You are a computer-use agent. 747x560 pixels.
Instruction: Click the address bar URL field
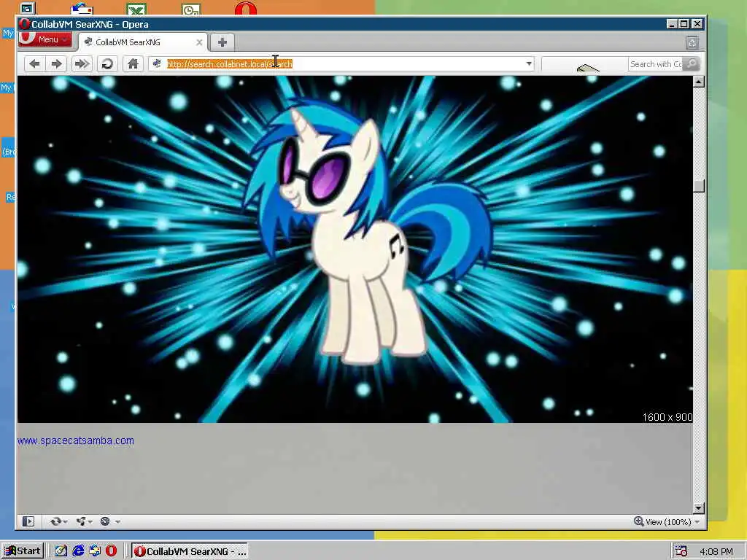click(343, 64)
